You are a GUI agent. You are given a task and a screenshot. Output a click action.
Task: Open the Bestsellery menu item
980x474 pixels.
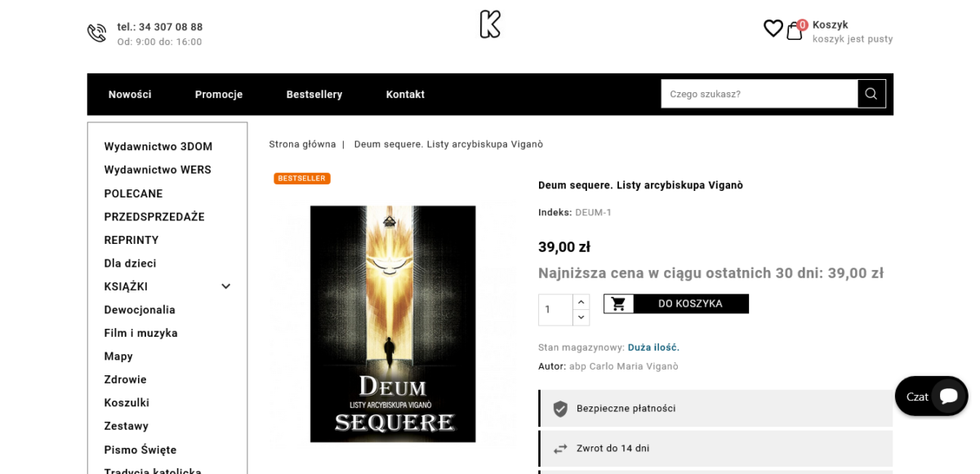pyautogui.click(x=314, y=95)
